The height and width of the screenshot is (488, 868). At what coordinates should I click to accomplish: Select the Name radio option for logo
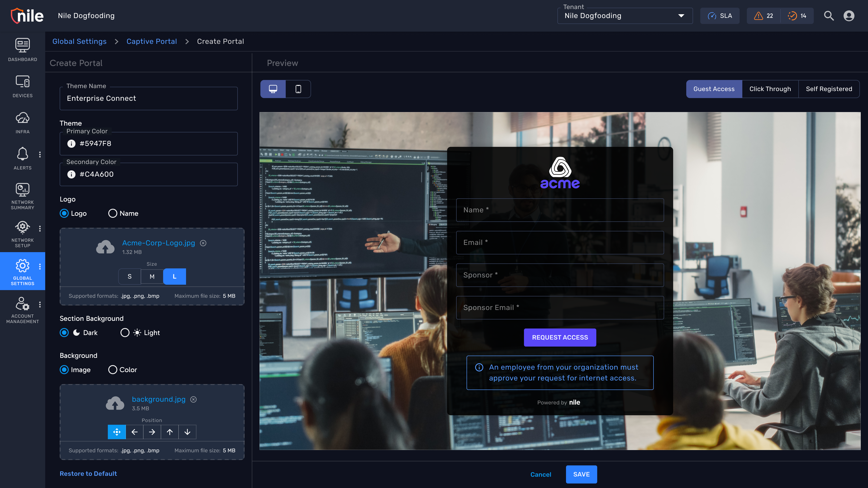coord(113,213)
